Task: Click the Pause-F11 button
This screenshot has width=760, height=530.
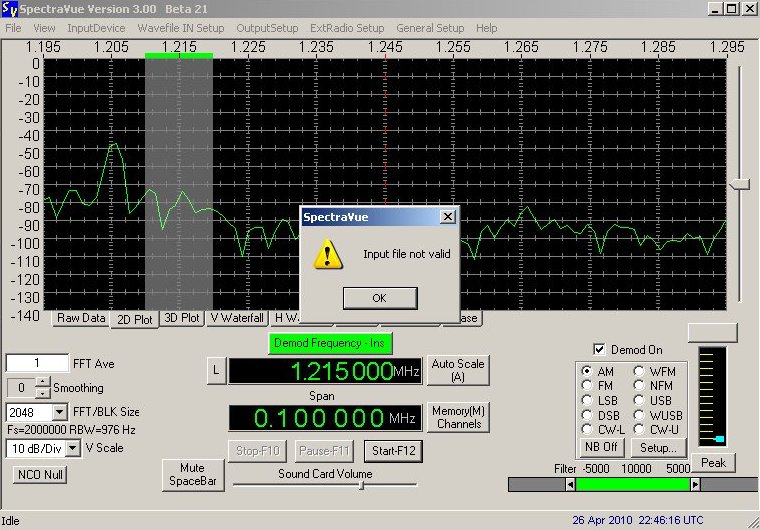Action: (324, 451)
